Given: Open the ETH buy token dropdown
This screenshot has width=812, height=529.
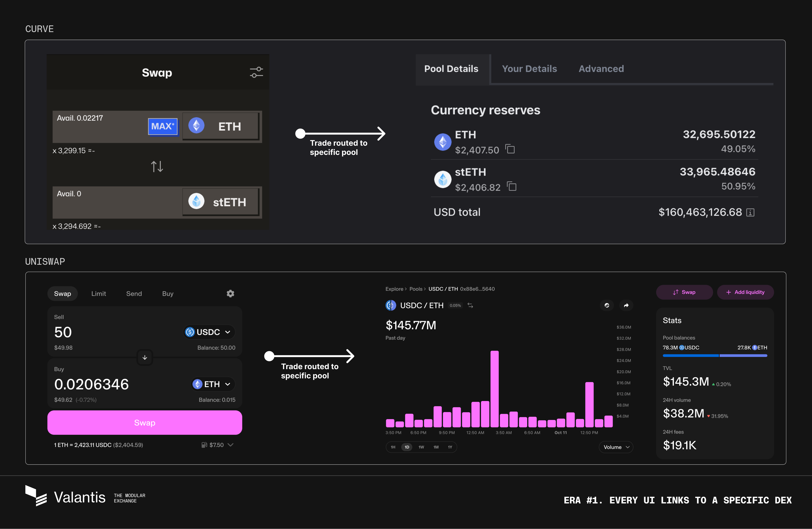Looking at the screenshot, I should [213, 384].
